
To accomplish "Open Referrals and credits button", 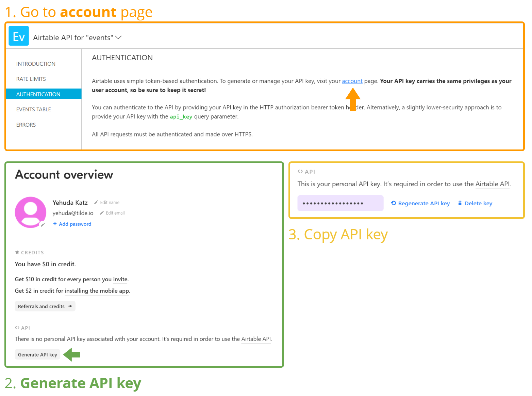I will [x=45, y=306].
